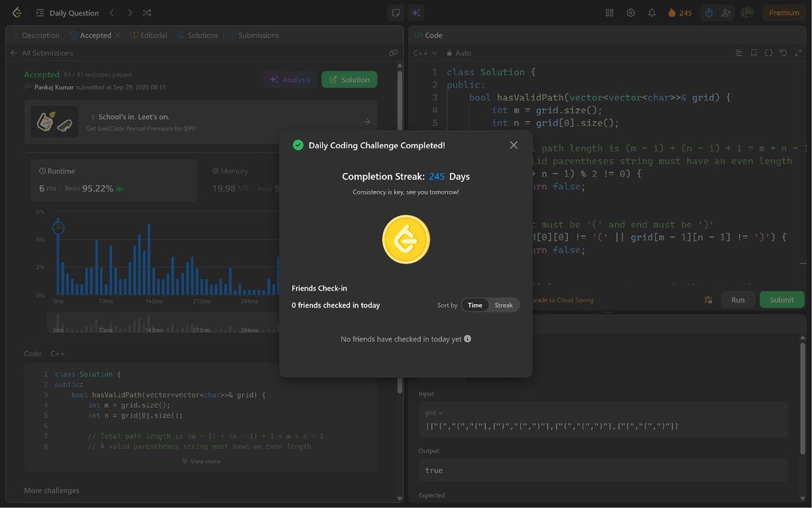Viewport: 812px width, 508px height.
Task: Pick a random question shuffle icon
Action: [x=148, y=13]
